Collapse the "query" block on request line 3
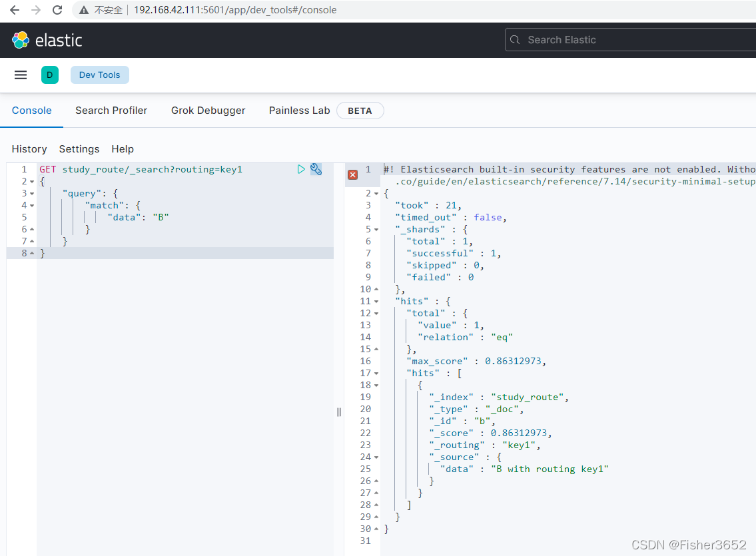 (x=32, y=194)
